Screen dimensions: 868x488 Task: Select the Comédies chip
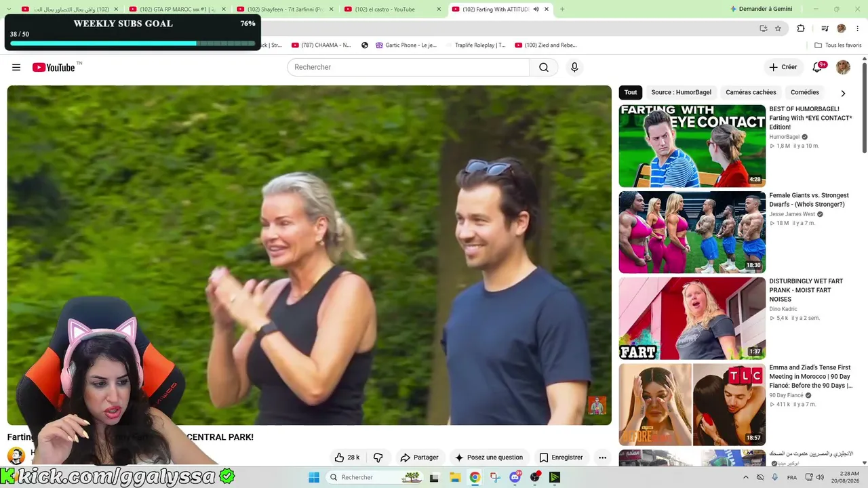click(x=805, y=92)
